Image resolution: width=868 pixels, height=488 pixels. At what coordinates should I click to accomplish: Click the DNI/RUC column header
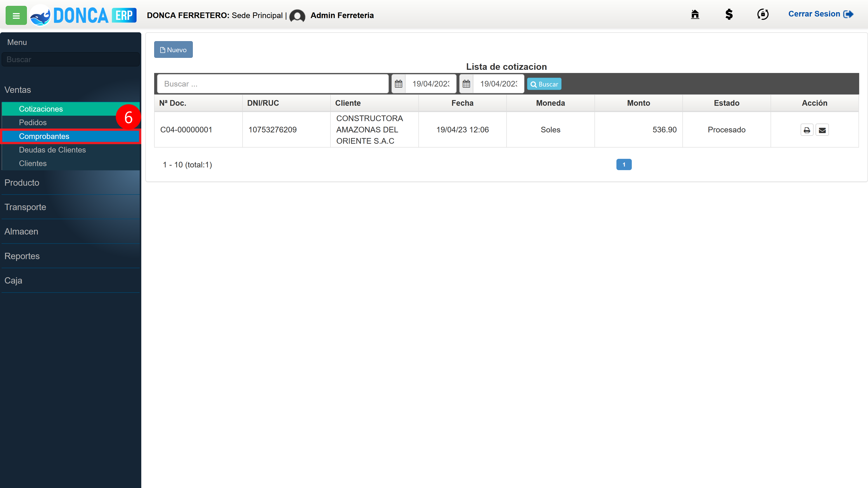click(286, 103)
